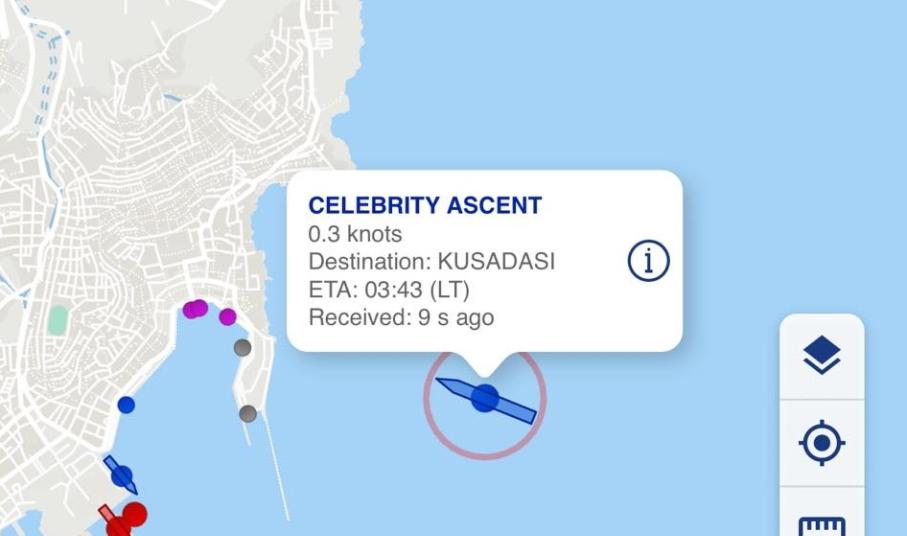
Task: Click the ETA 03:43 (LT) line
Action: coord(388,290)
